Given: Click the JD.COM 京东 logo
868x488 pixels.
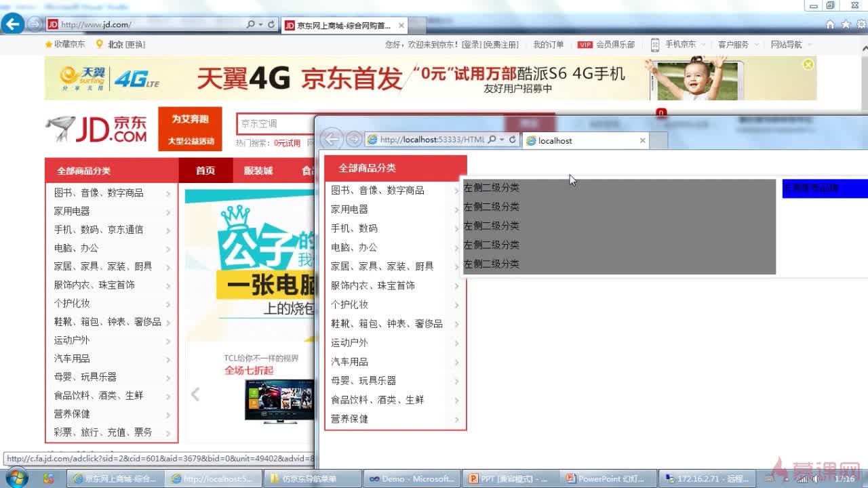Looking at the screenshot, I should coord(97,128).
